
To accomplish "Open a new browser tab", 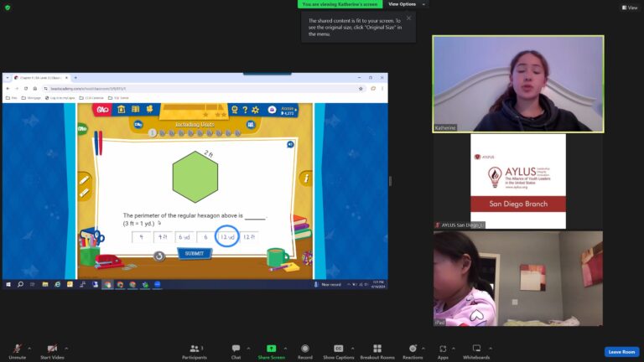I will (75, 78).
